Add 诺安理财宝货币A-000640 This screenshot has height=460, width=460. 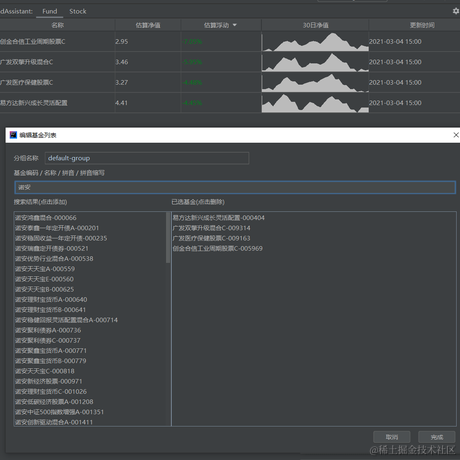[x=51, y=300]
